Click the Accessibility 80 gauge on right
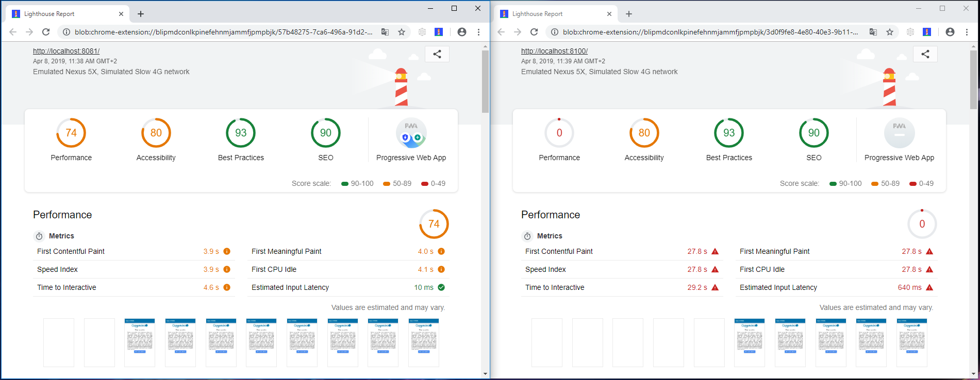Viewport: 980px width, 380px height. point(644,133)
